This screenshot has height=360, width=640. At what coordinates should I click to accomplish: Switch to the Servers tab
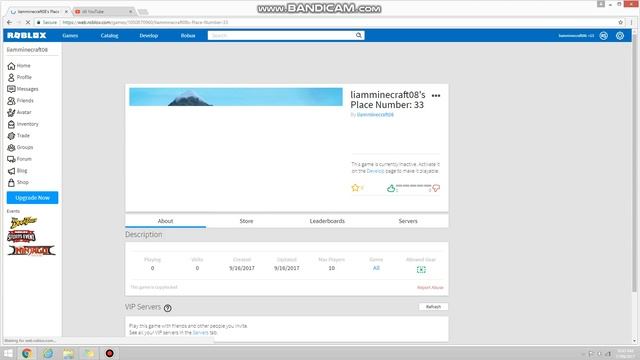pos(408,221)
